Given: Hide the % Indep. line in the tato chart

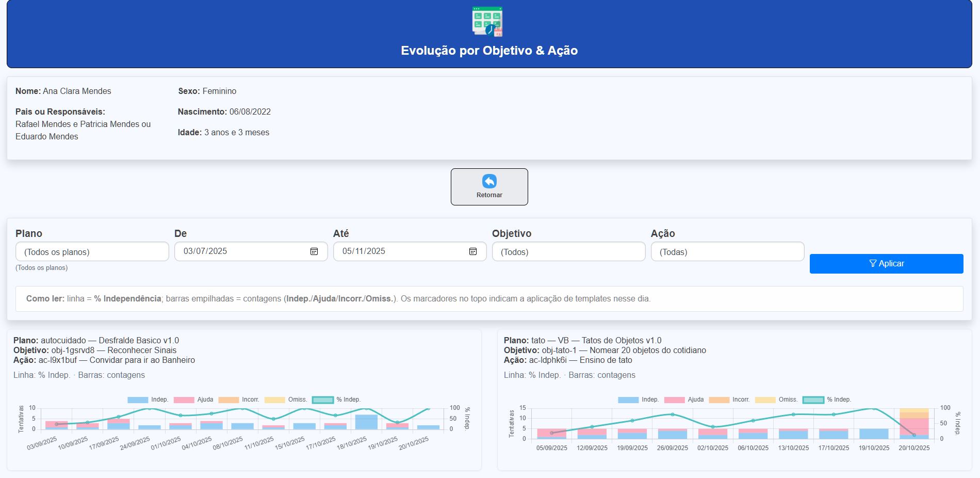Looking at the screenshot, I should coord(827,400).
